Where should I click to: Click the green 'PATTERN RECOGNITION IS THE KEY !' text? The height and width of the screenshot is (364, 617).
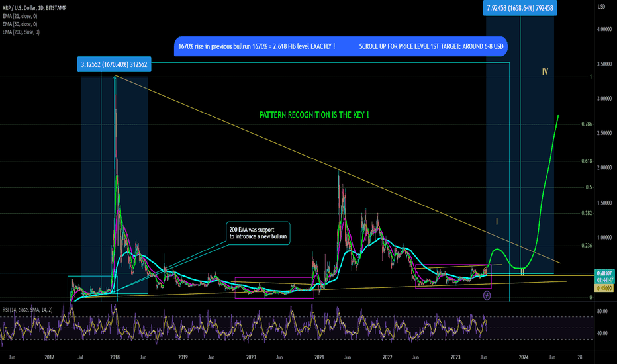coord(314,115)
